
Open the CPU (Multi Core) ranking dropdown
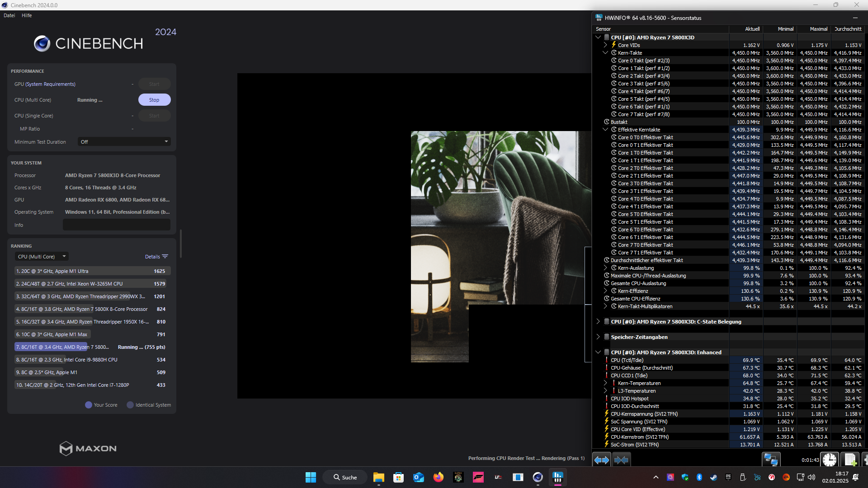click(42, 257)
